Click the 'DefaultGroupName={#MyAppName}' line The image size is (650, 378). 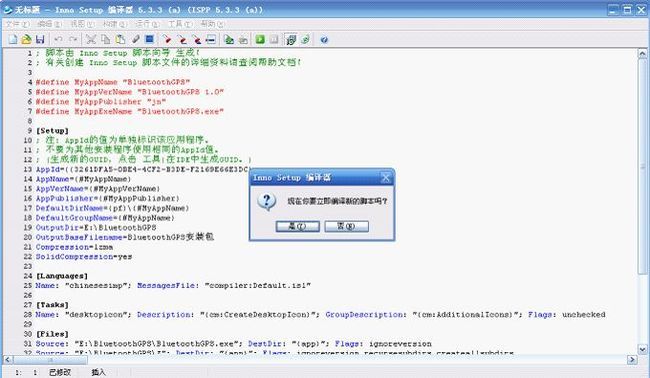tap(105, 218)
